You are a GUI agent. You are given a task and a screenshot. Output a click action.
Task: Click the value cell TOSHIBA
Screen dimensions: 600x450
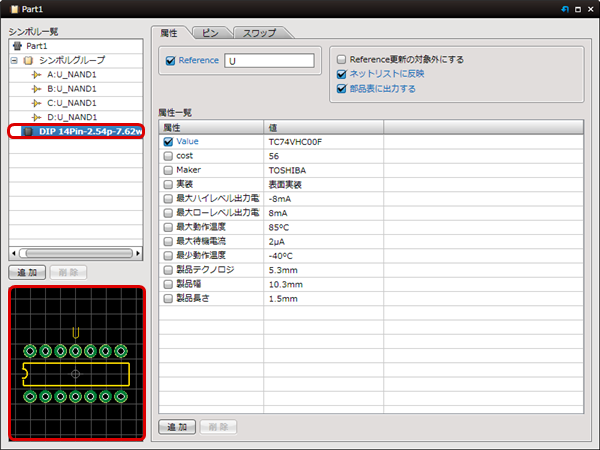(x=323, y=170)
